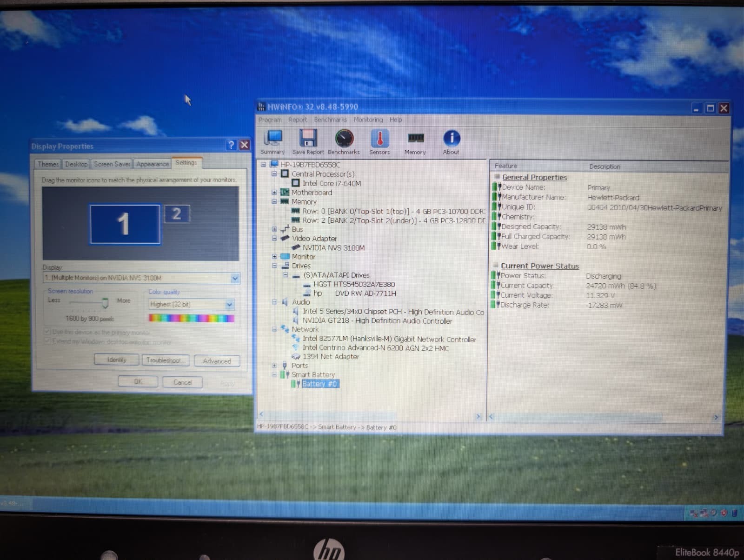Click the details pane scrollbar right arrow
The height and width of the screenshot is (560, 744).
[716, 418]
